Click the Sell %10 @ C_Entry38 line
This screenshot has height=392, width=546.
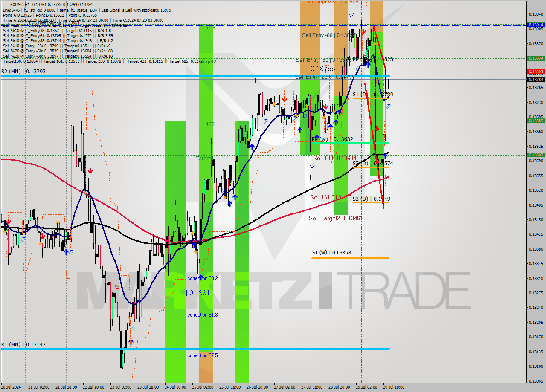click(57, 30)
